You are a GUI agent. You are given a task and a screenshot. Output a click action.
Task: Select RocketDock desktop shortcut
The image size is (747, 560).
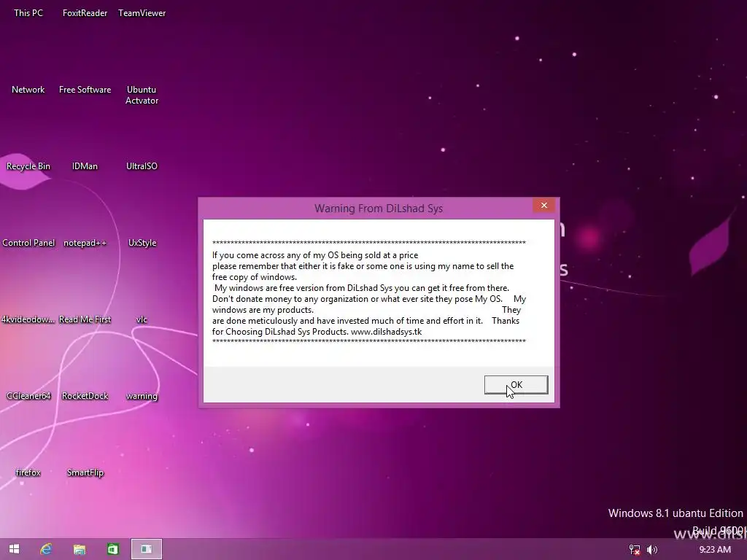(85, 396)
